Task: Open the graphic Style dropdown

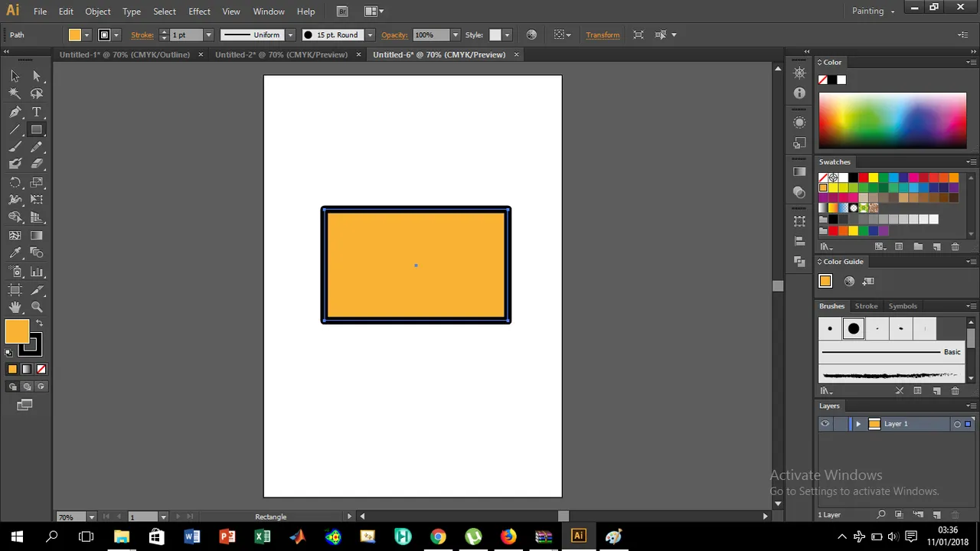Action: point(507,35)
